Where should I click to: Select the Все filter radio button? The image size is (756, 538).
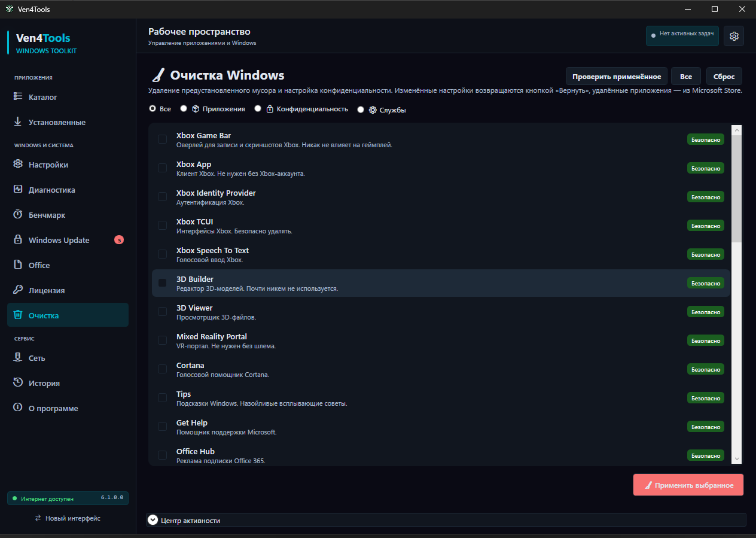point(153,109)
